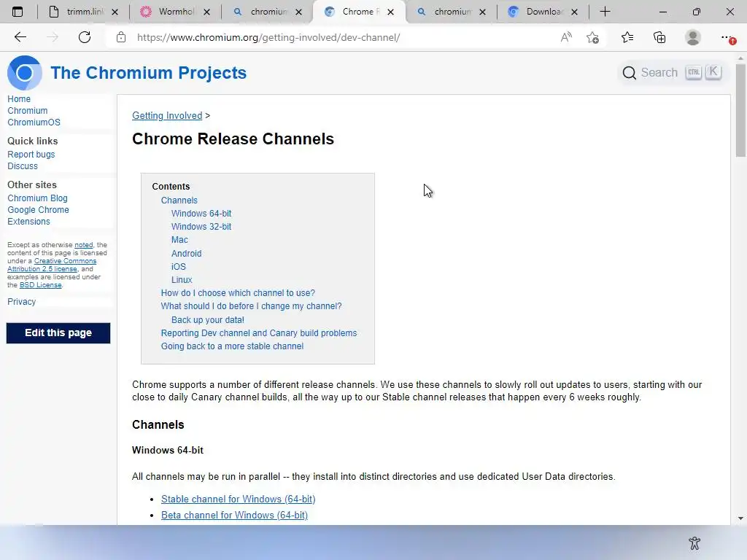
Task: Open Creative Commons Attribution 2.5 license link
Action: tap(52, 265)
